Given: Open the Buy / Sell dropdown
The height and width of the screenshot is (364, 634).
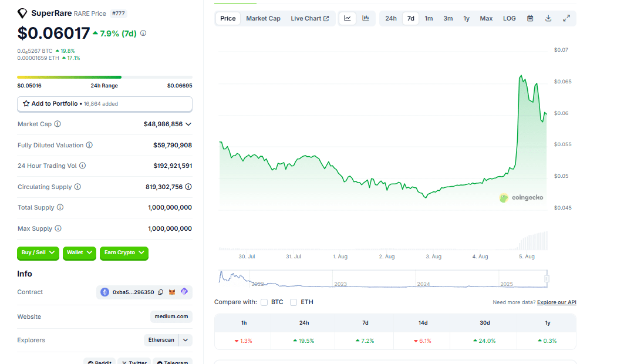Looking at the screenshot, I should click(x=38, y=252).
